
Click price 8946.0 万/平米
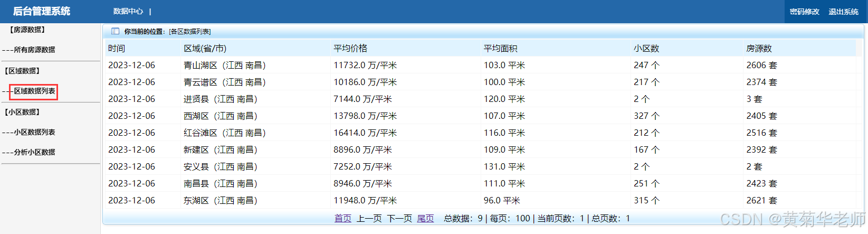point(363,183)
